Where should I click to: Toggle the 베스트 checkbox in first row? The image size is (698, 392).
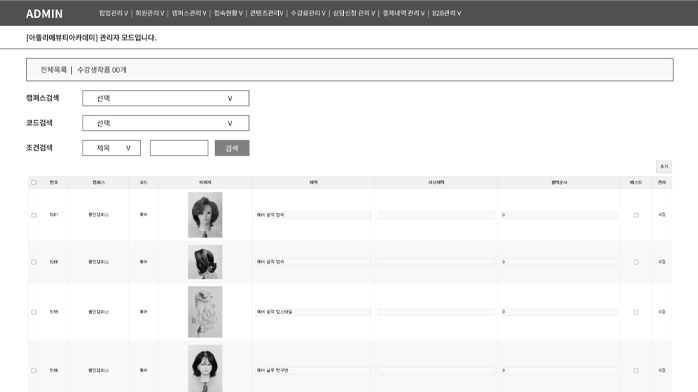tap(636, 215)
